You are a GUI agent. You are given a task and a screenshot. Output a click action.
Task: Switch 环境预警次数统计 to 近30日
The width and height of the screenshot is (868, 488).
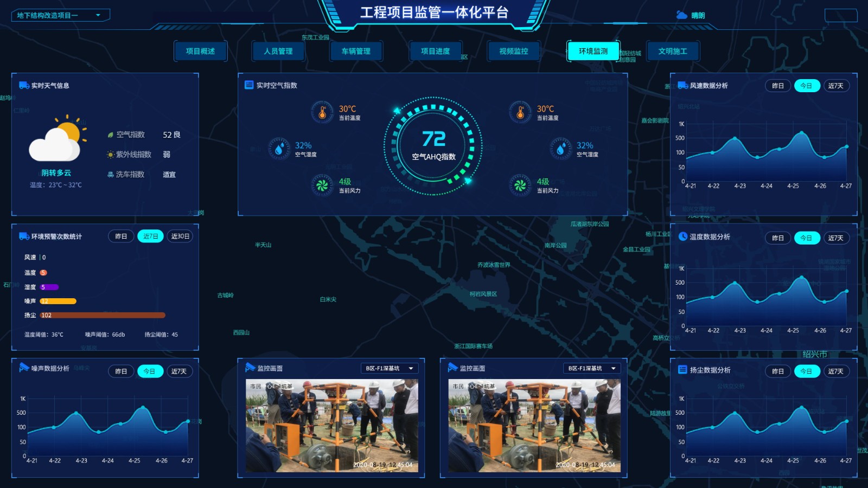[180, 236]
